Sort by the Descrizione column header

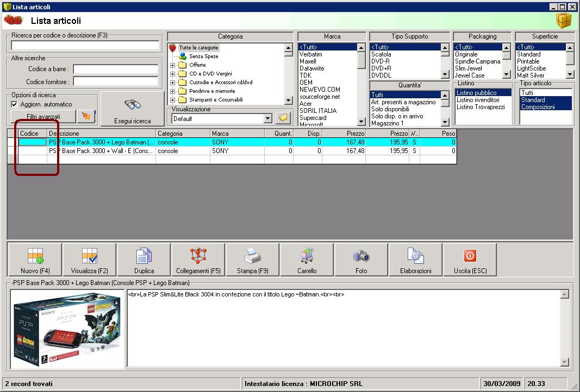101,134
